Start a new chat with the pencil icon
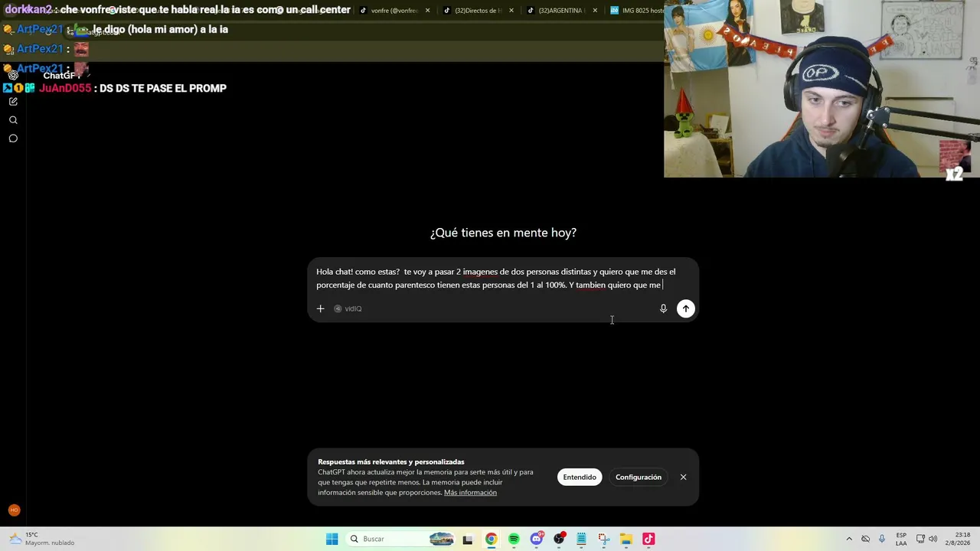 click(13, 102)
